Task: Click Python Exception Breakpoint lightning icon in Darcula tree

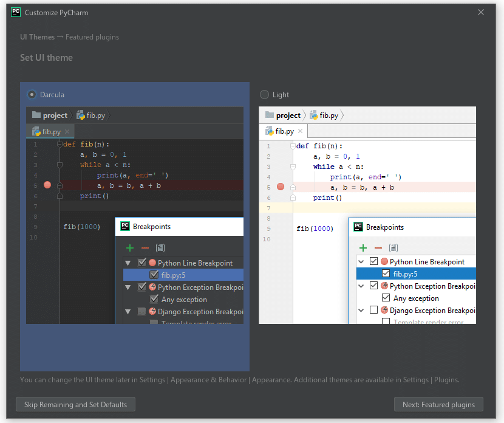Action: (x=152, y=287)
